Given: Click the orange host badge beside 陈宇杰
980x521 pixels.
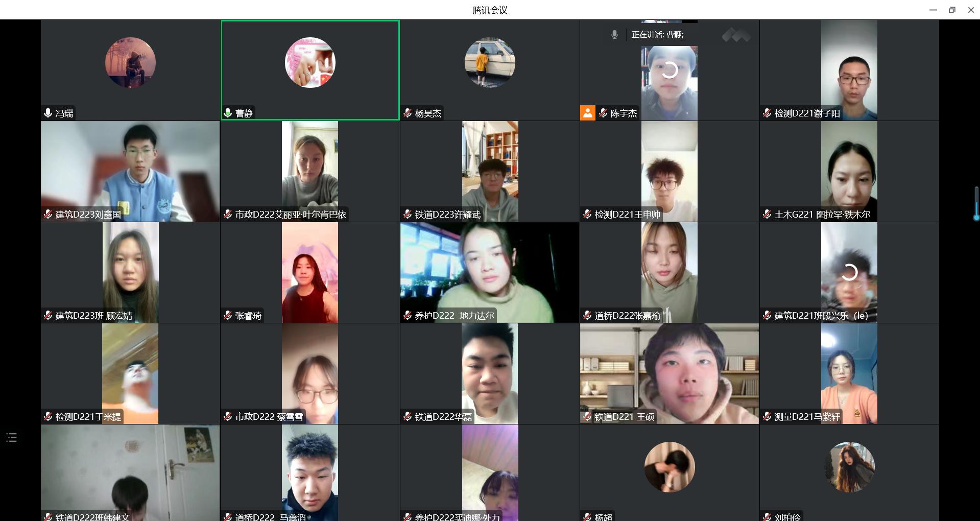Looking at the screenshot, I should point(588,113).
